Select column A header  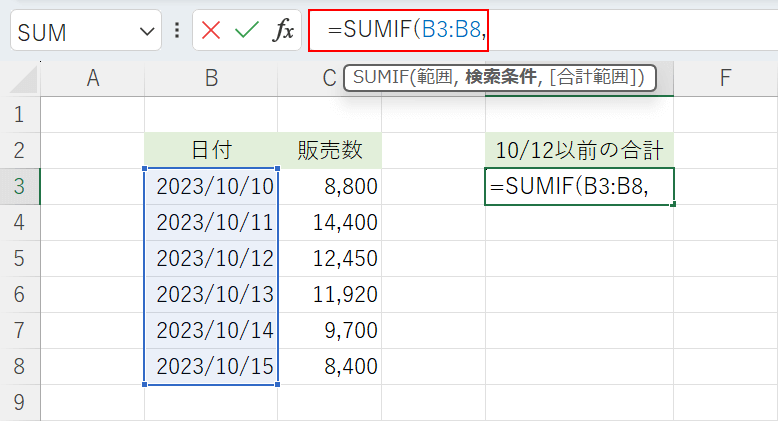tap(93, 78)
